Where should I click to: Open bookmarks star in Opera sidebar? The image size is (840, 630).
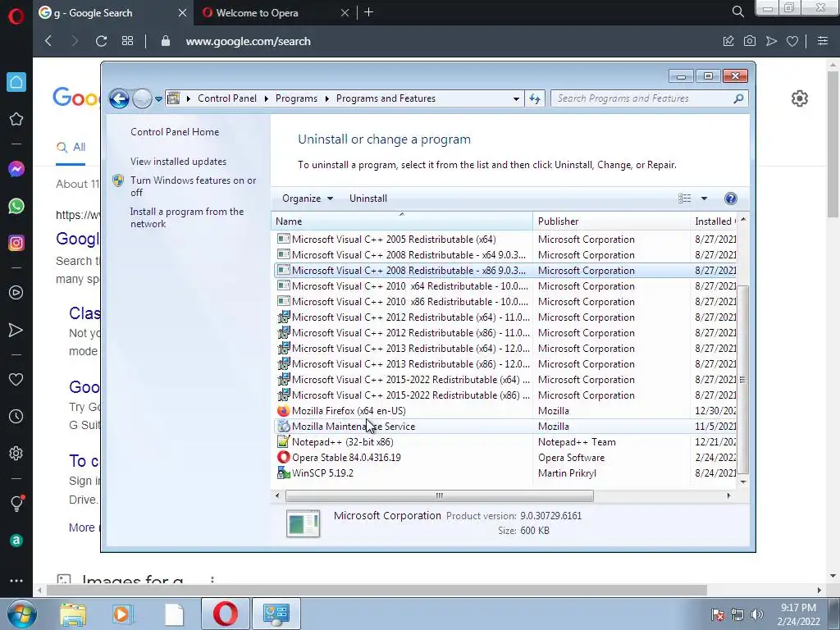[x=16, y=119]
